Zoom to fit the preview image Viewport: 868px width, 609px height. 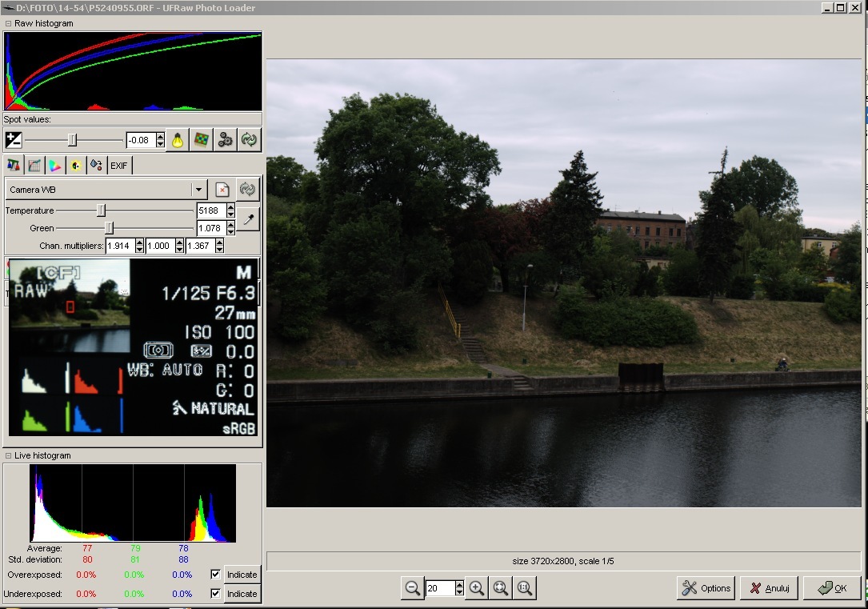coord(501,588)
